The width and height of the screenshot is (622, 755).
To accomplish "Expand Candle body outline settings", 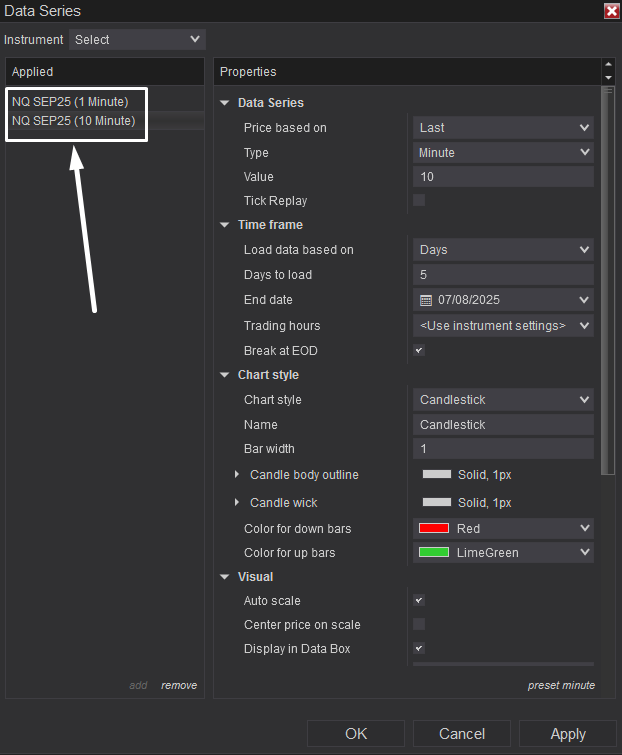I will (x=236, y=474).
